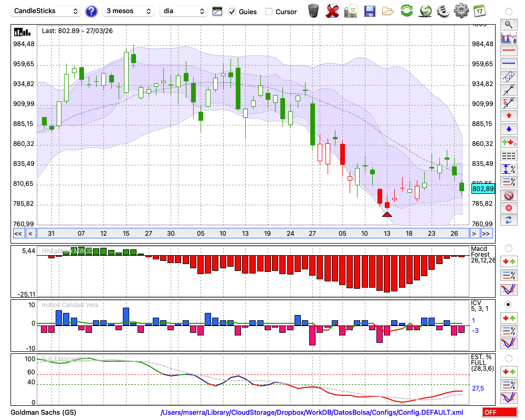Click the trash can icon in toolbar

tap(313, 10)
